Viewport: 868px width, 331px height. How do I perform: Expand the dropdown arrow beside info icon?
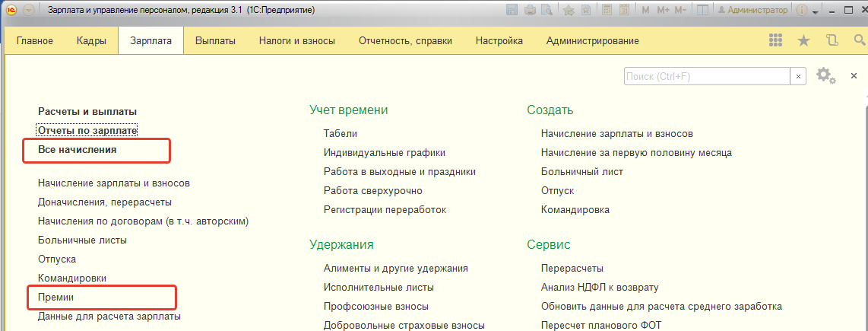pyautogui.click(x=815, y=12)
